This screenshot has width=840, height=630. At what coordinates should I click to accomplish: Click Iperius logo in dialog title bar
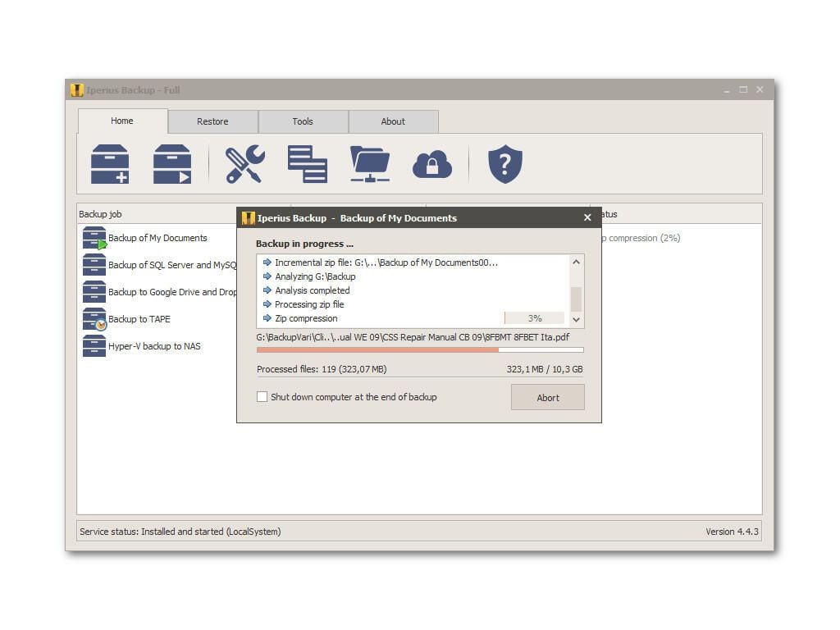[x=248, y=218]
